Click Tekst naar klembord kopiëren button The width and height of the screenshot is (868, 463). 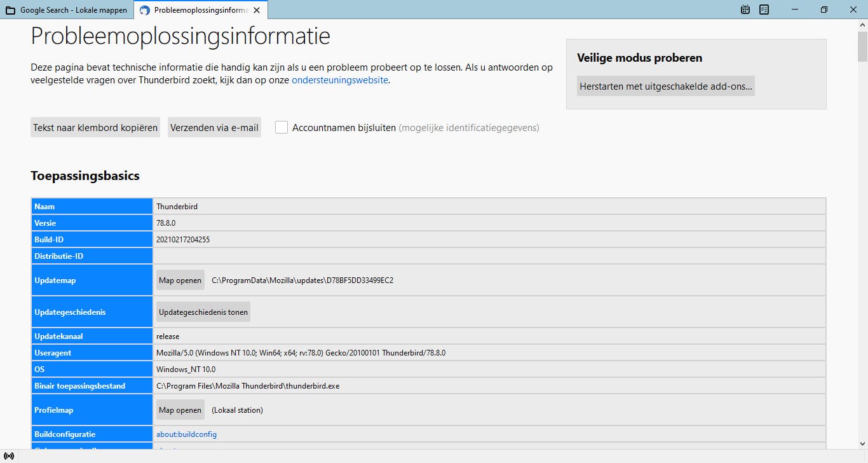pyautogui.click(x=95, y=127)
